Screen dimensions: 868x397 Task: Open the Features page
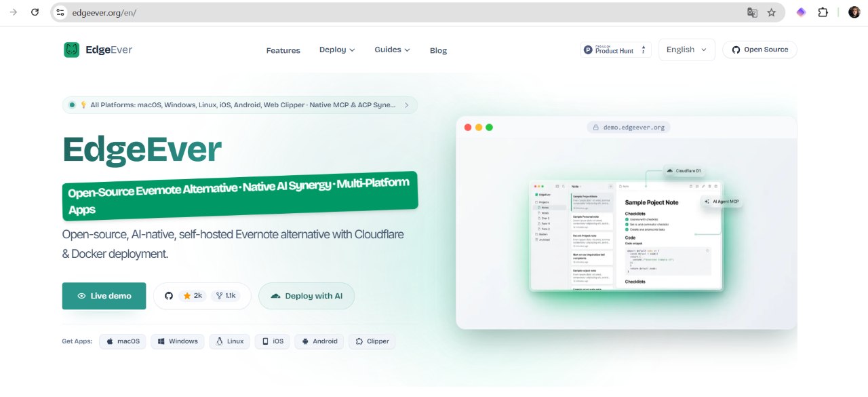(x=283, y=50)
